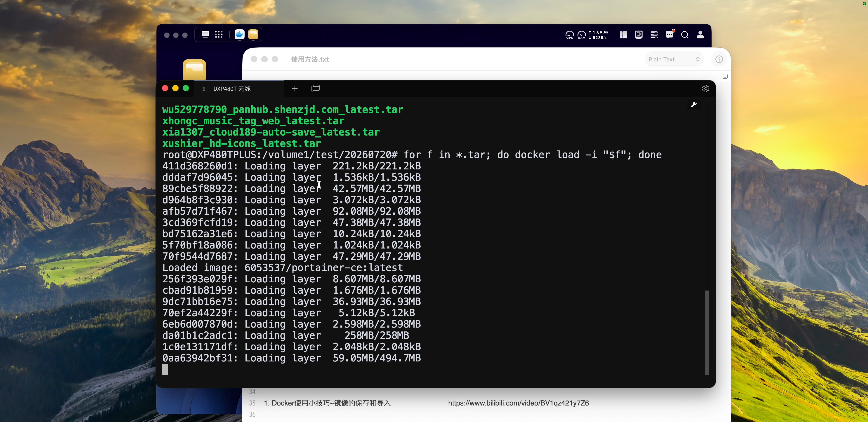Image resolution: width=868 pixels, height=422 pixels.
Task: Open the NAS search magnifier
Action: click(x=685, y=35)
